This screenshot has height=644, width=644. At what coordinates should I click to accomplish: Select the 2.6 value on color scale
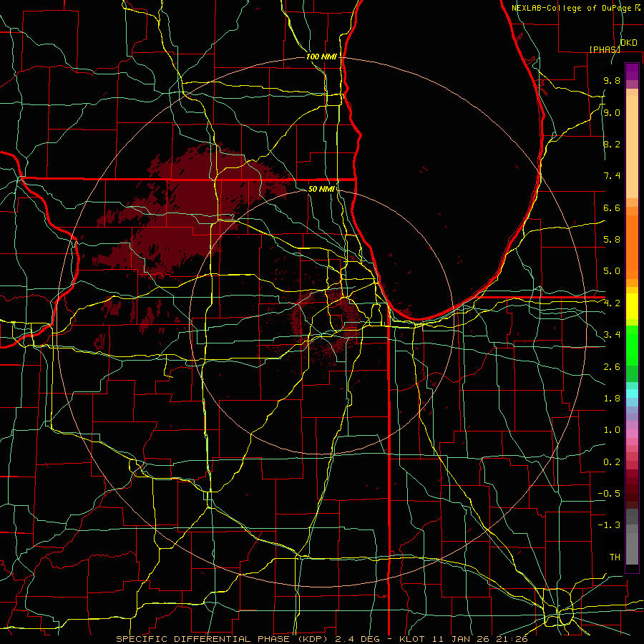point(612,366)
